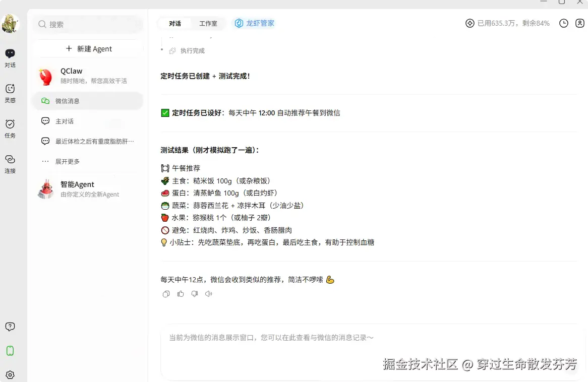
Task: Click the 蛋白：清蒸鲈鱼 100g line
Action: pos(219,193)
